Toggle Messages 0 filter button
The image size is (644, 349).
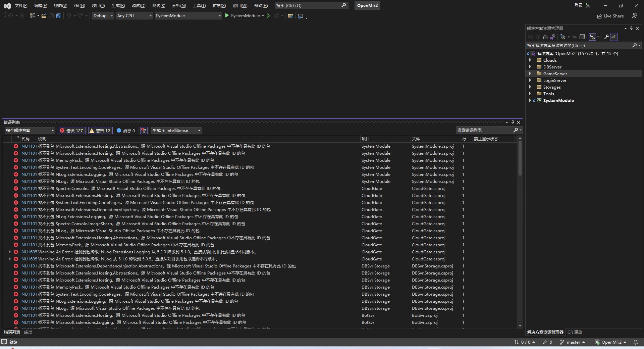point(126,131)
